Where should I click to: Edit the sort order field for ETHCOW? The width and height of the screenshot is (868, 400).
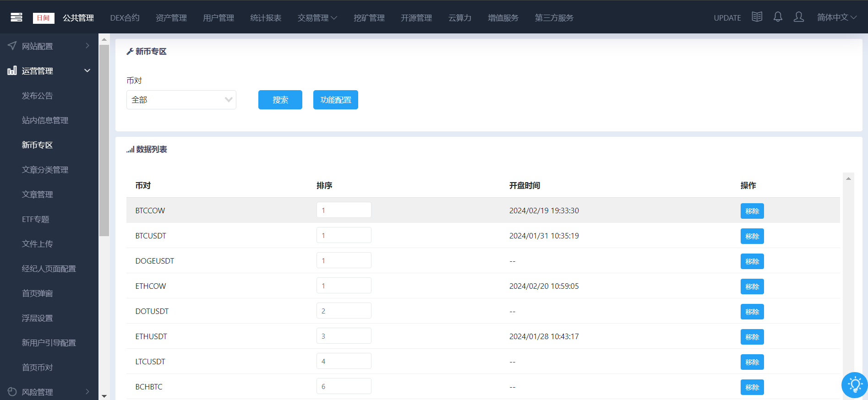tap(344, 286)
